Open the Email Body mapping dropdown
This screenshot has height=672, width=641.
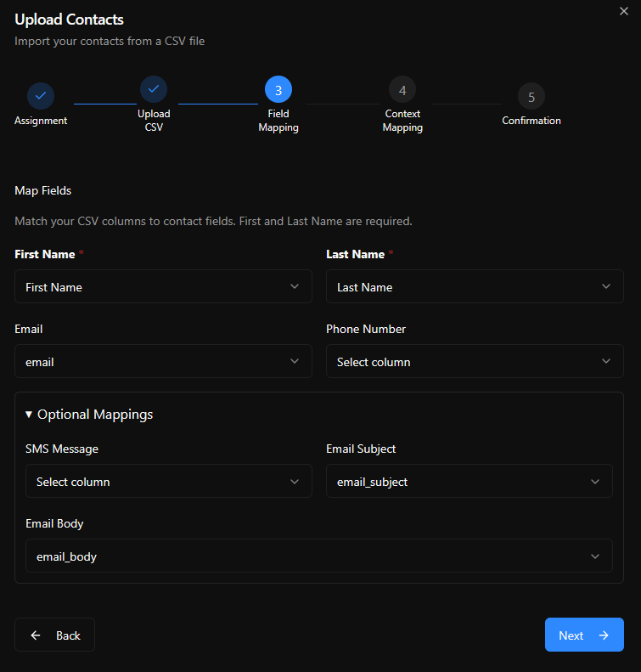pos(318,556)
